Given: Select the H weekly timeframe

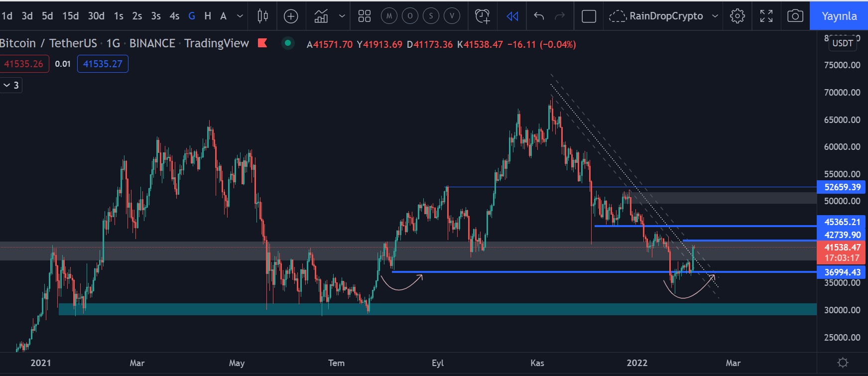Looking at the screenshot, I should point(208,16).
